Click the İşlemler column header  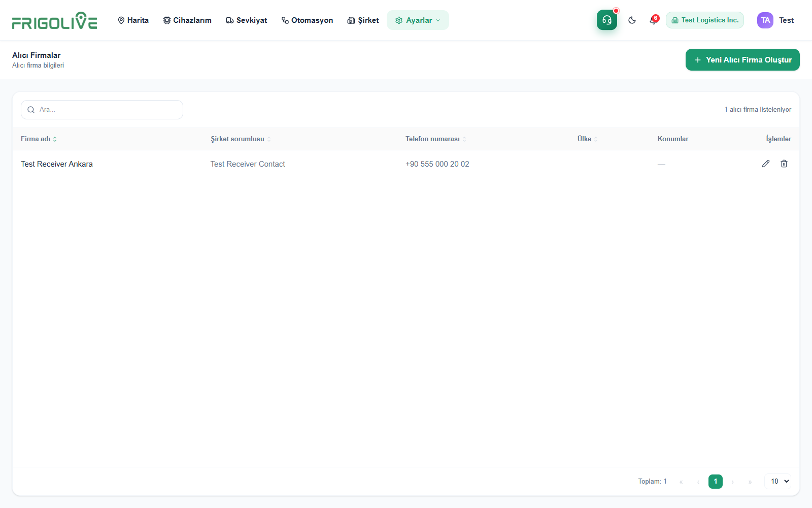click(x=779, y=139)
